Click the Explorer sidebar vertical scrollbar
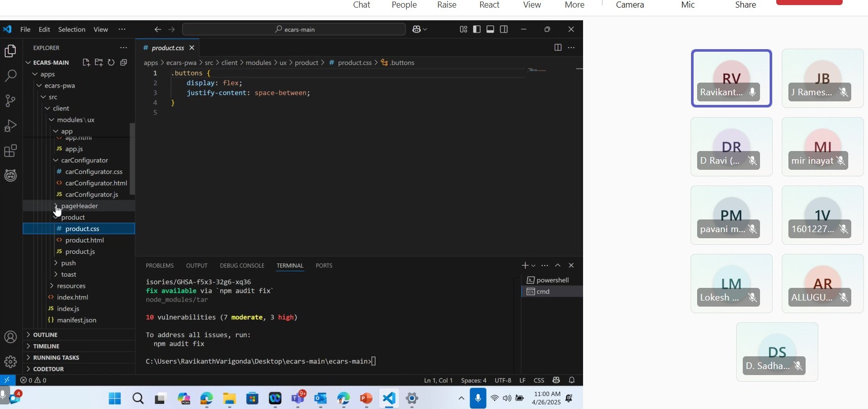 point(132,159)
